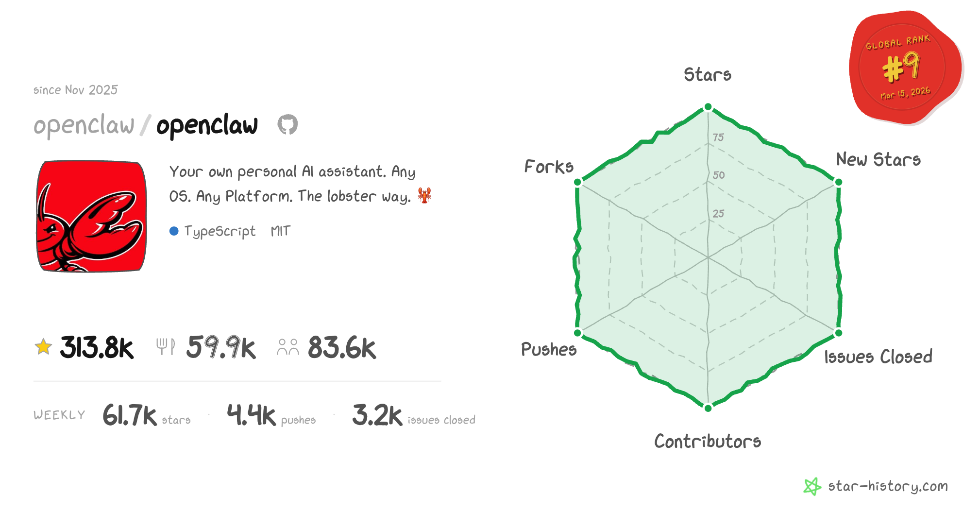Click the GitHub octocat icon
Image resolution: width=980 pixels, height=512 pixels.
(x=287, y=125)
